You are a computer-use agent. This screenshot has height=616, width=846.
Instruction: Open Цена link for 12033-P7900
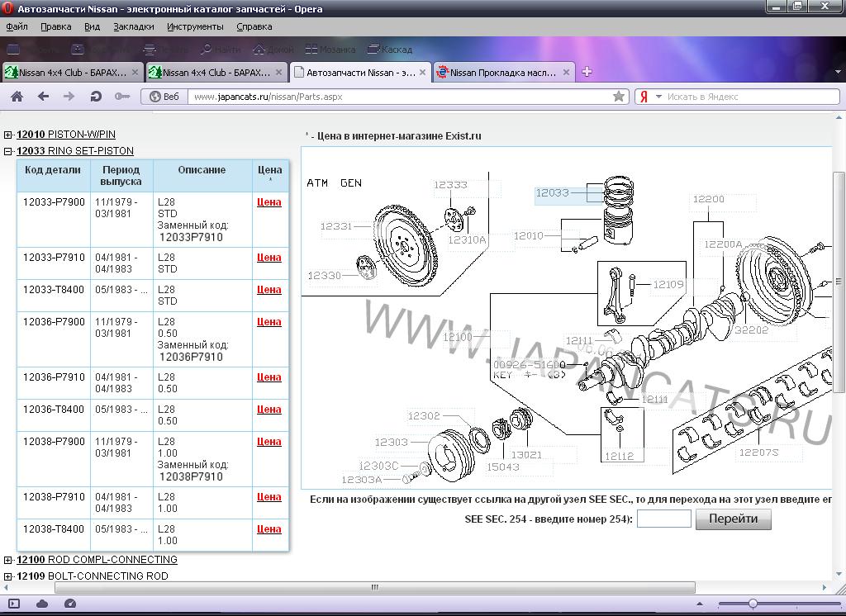pos(269,202)
